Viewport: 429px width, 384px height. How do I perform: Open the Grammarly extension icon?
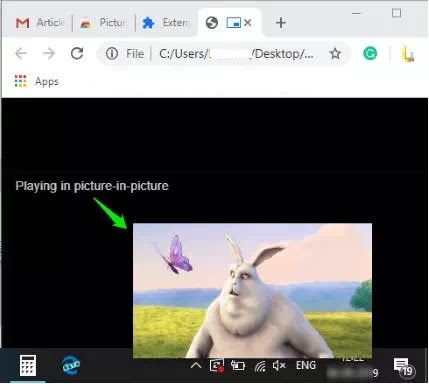coord(370,53)
